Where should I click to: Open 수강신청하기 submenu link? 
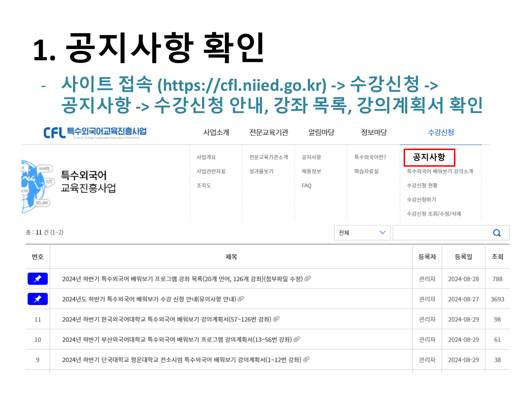(x=421, y=200)
